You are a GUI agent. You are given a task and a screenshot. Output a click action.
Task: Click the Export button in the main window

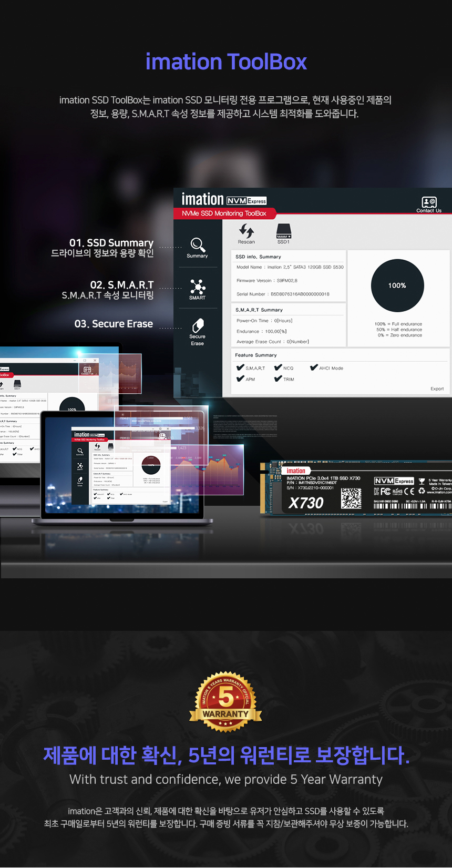coord(437,389)
